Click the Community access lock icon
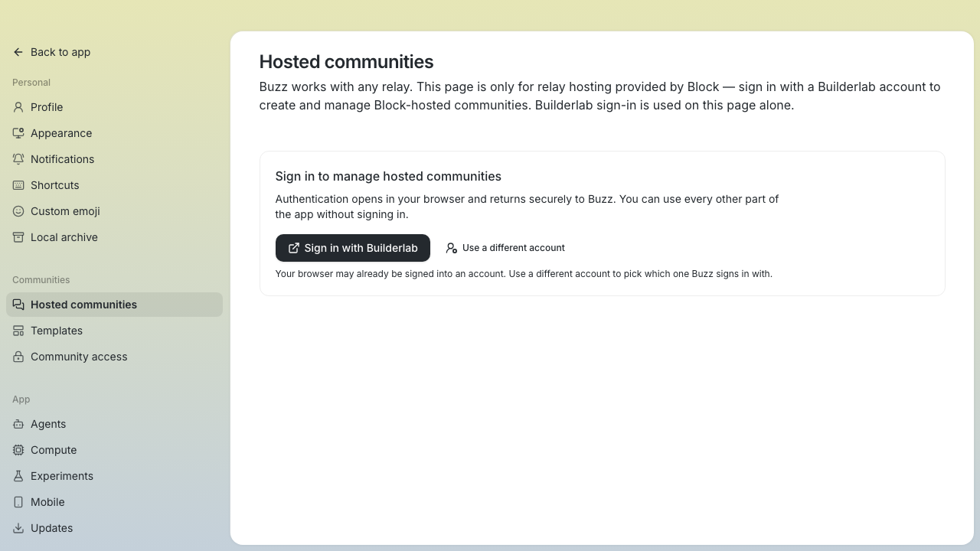This screenshot has width=980, height=551. (x=18, y=357)
